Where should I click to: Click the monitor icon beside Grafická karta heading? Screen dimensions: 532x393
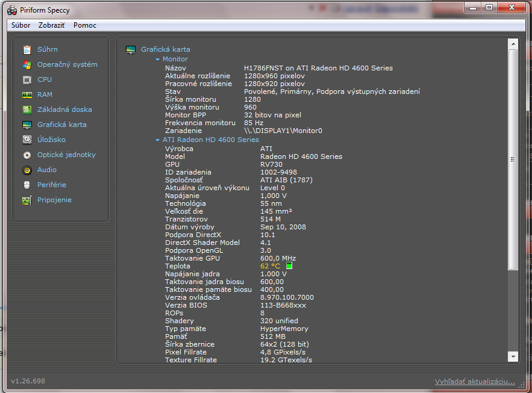[x=131, y=50]
